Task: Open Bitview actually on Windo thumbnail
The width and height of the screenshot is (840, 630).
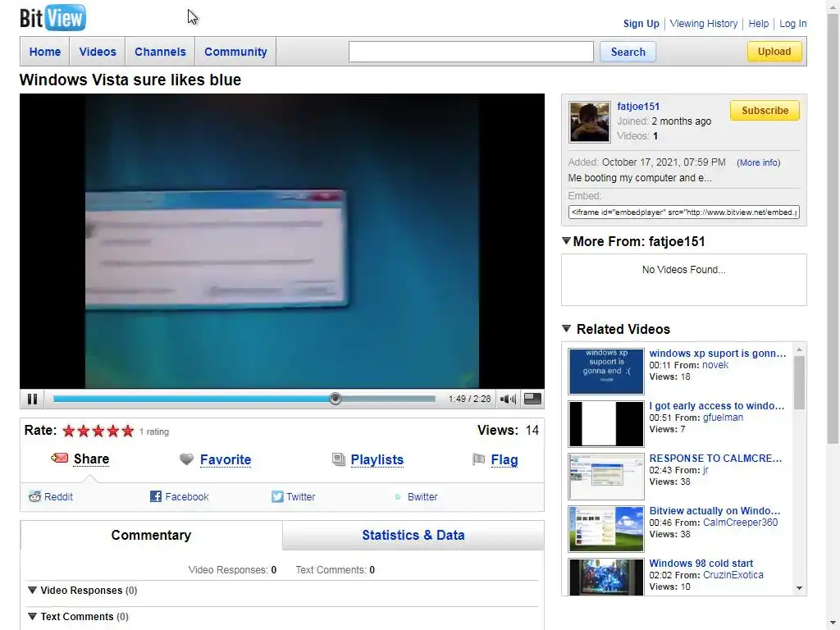Action: 606,529
